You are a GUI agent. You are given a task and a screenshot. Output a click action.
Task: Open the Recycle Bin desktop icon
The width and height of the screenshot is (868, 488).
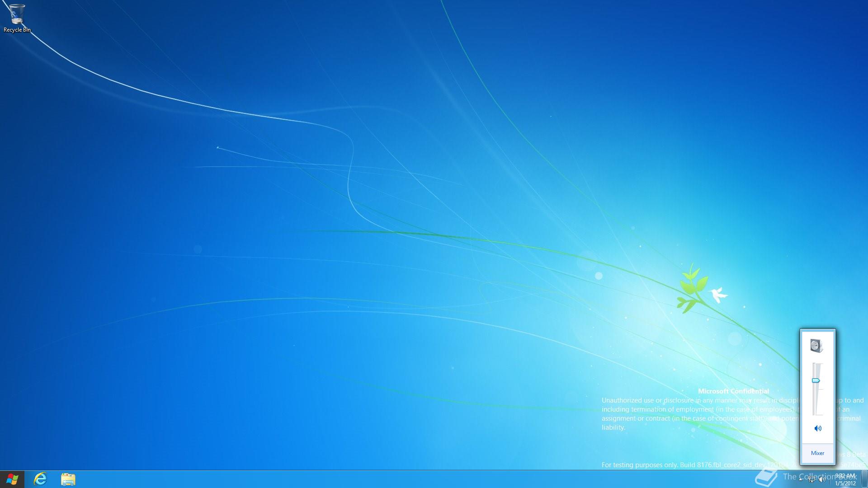coord(17,18)
